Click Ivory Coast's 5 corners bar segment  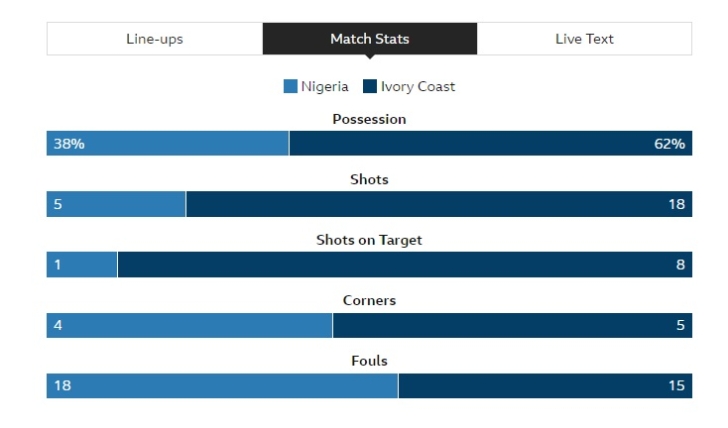512,326
